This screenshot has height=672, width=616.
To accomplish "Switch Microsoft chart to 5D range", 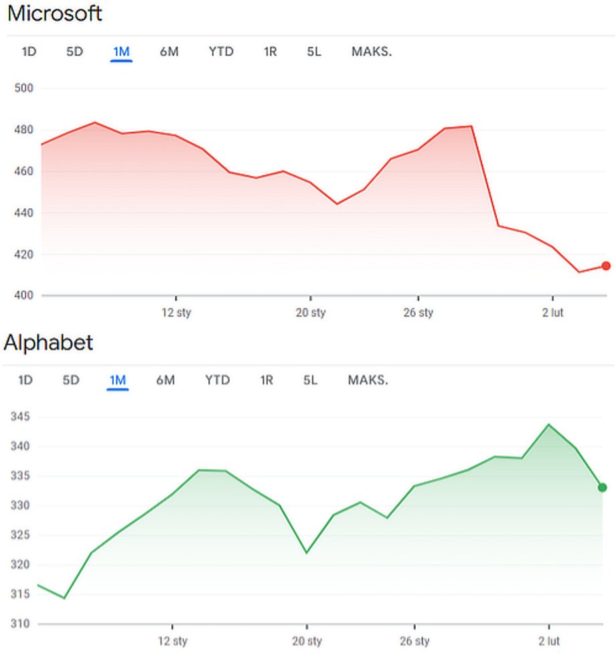I will coord(74,52).
